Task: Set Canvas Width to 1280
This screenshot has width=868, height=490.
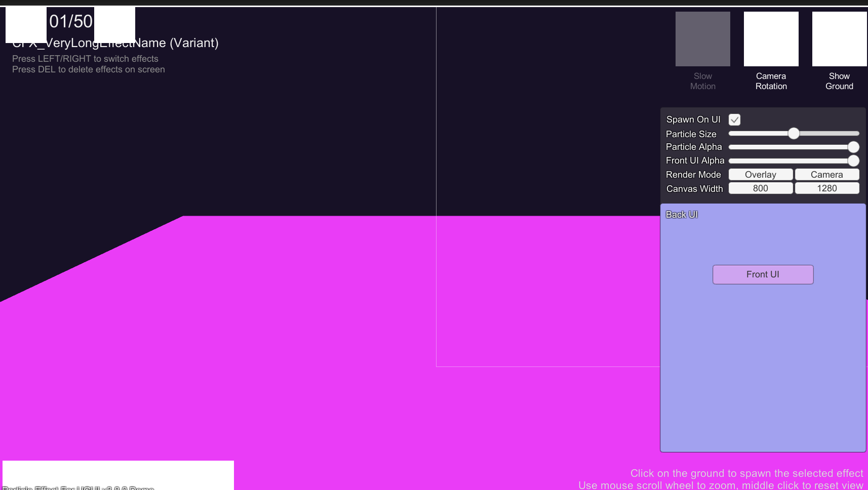Action: [x=827, y=188]
